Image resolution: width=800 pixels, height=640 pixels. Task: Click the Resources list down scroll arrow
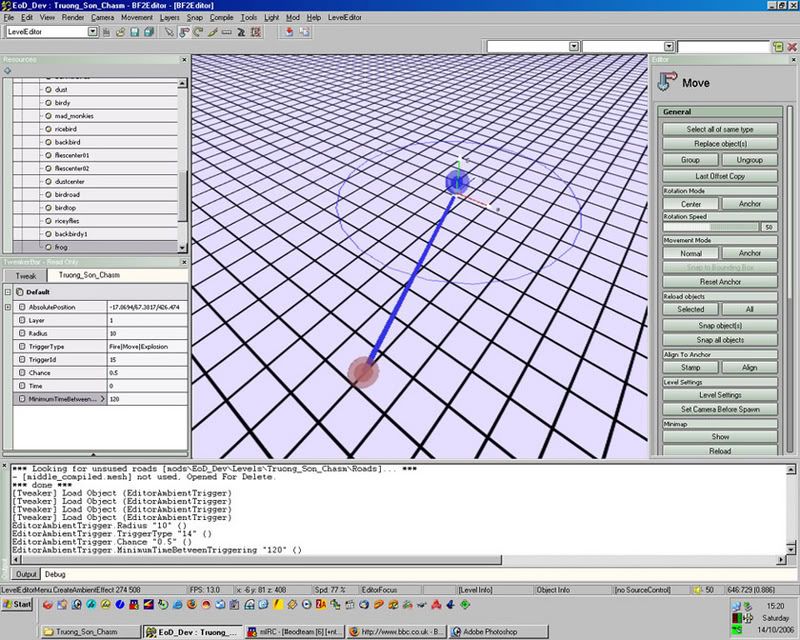pyautogui.click(x=182, y=248)
